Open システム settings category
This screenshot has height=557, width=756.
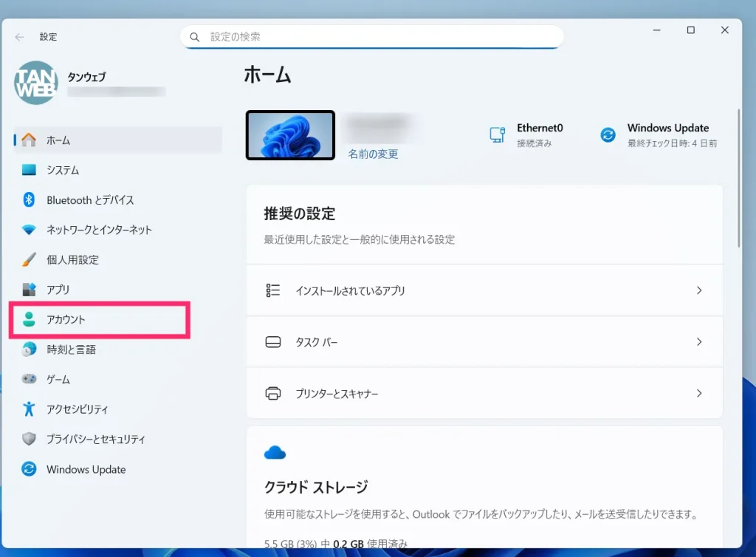118,170
